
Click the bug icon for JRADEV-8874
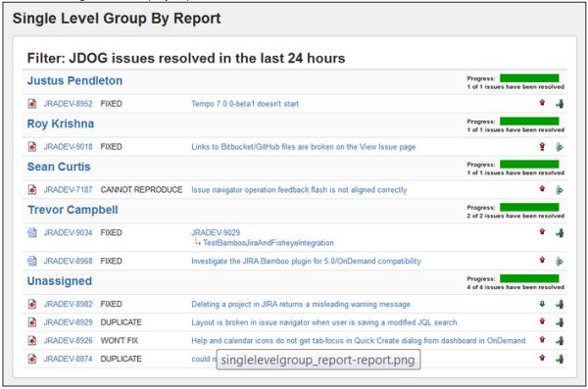tap(32, 359)
